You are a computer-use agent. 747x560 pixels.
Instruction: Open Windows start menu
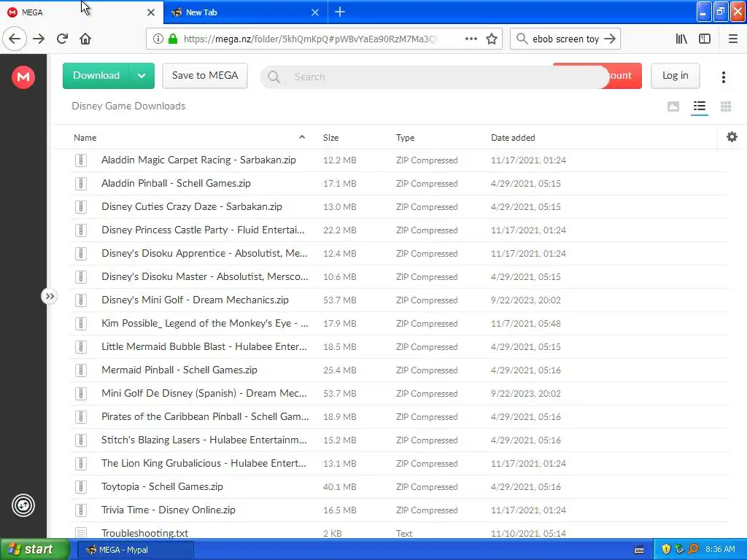point(34,550)
